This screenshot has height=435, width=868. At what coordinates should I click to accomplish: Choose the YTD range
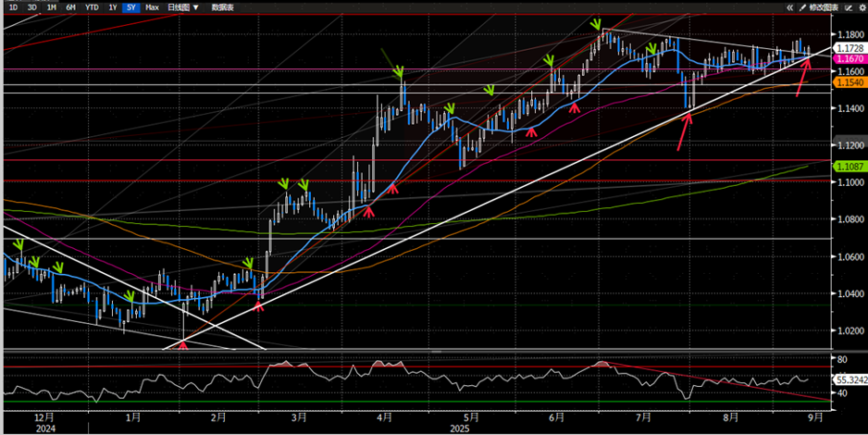(92, 7)
